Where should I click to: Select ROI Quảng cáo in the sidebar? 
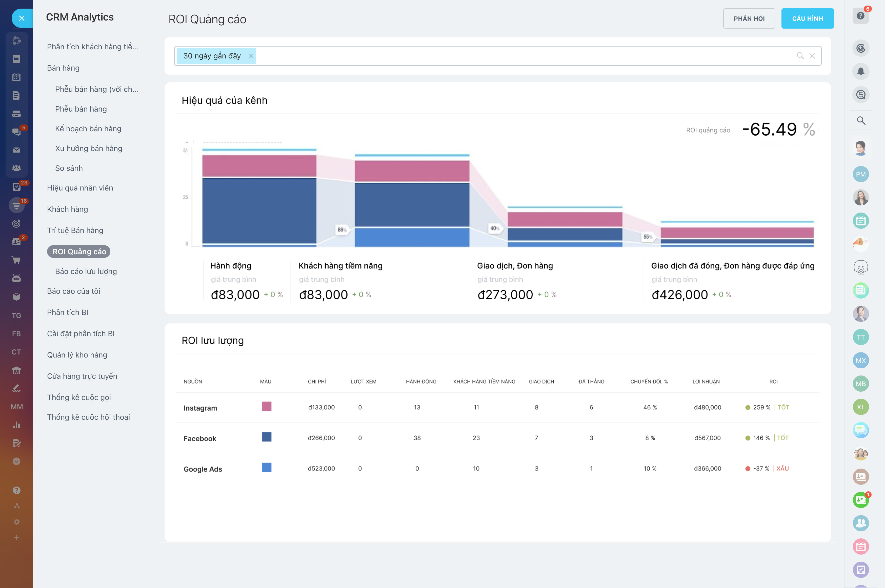coord(78,252)
